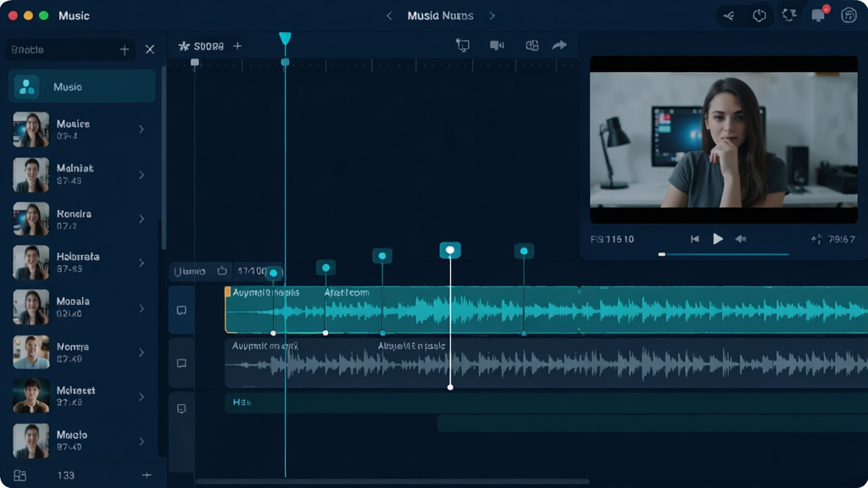Screen dimensions: 868x488
Task: Expand the Nomra list item chevron
Action: (x=142, y=352)
